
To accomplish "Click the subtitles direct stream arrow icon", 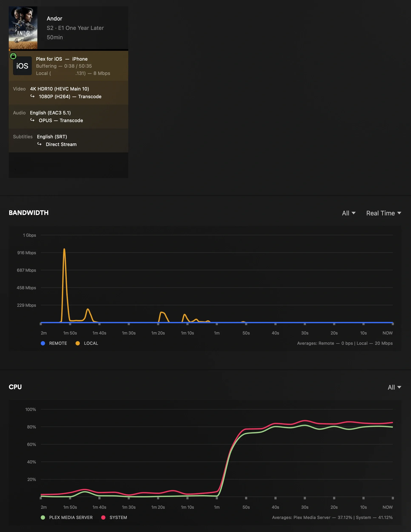I will pyautogui.click(x=39, y=144).
